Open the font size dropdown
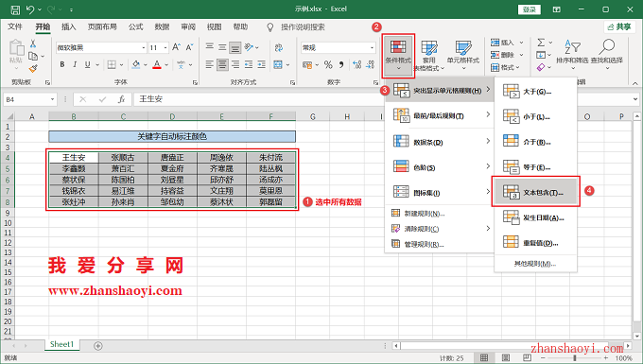The height and width of the screenshot is (364, 643). (165, 48)
